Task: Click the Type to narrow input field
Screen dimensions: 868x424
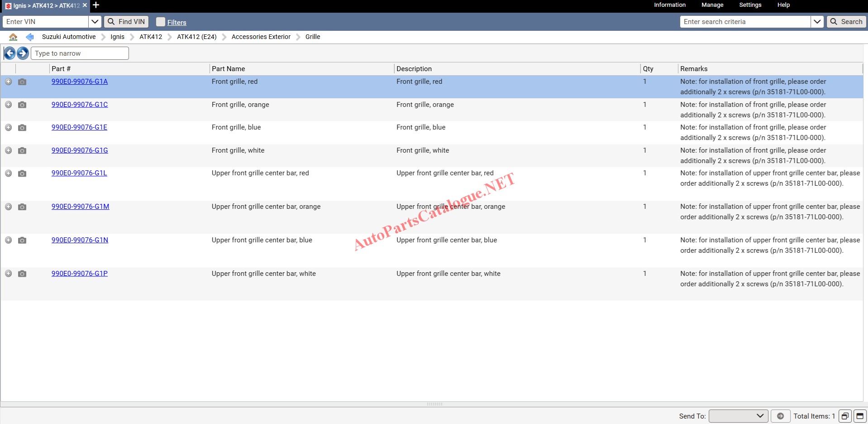Action: click(80, 53)
